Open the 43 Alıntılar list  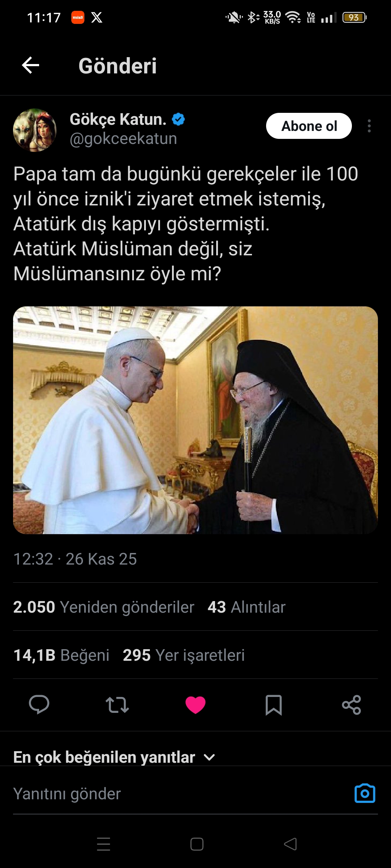(x=247, y=607)
